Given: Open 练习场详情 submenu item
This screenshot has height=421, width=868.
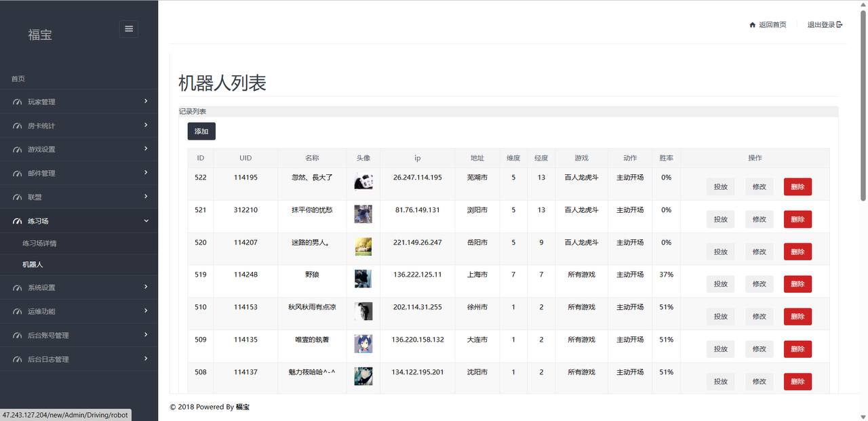Looking at the screenshot, I should pos(39,243).
